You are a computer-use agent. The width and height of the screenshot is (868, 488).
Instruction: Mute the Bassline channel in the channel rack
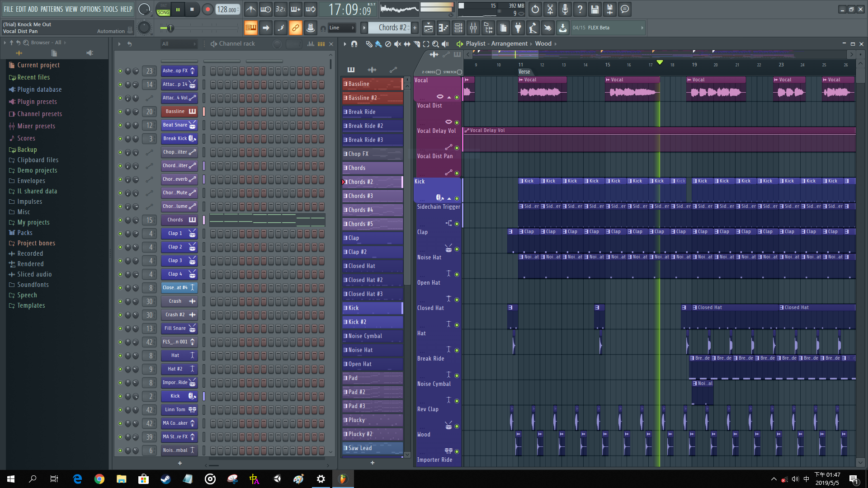coord(120,112)
